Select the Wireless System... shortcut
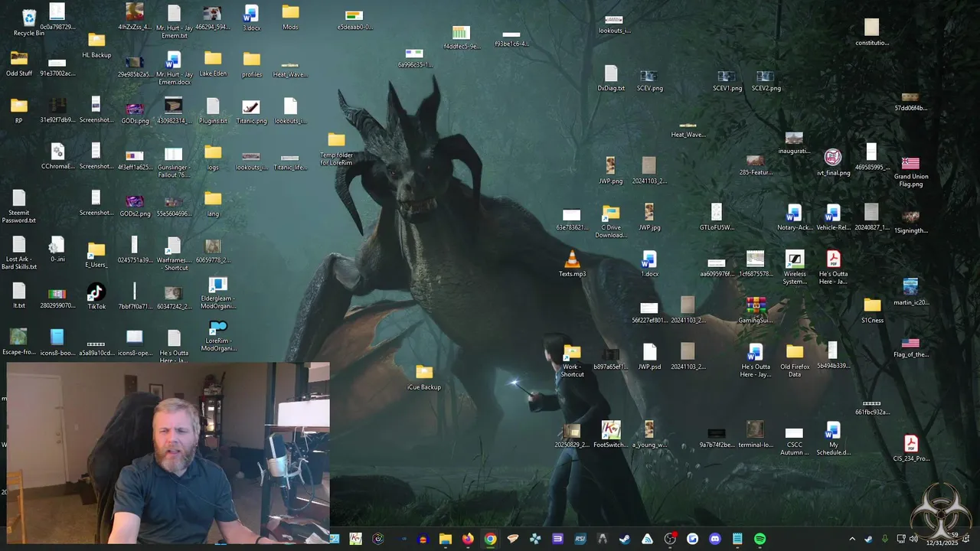Image resolution: width=980 pixels, height=551 pixels. 795,267
